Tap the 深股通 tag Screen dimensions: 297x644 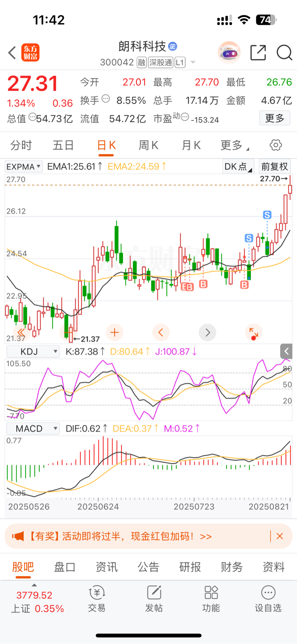click(x=160, y=62)
